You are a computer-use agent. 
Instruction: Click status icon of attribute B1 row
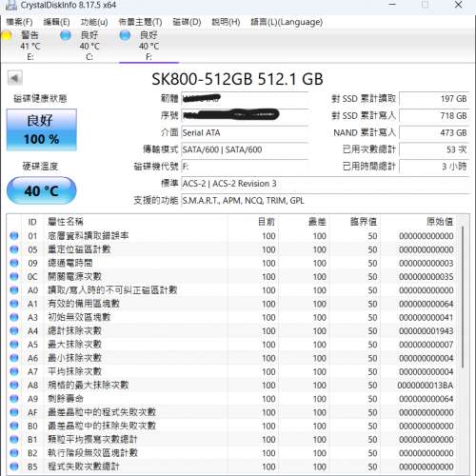click(x=14, y=440)
